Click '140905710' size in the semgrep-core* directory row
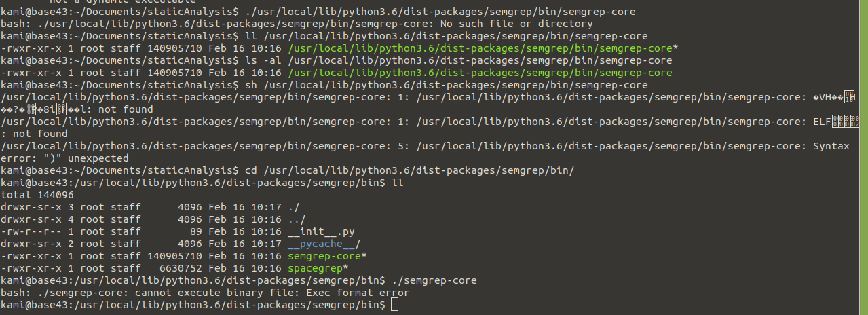868x315 pixels. tap(174, 256)
